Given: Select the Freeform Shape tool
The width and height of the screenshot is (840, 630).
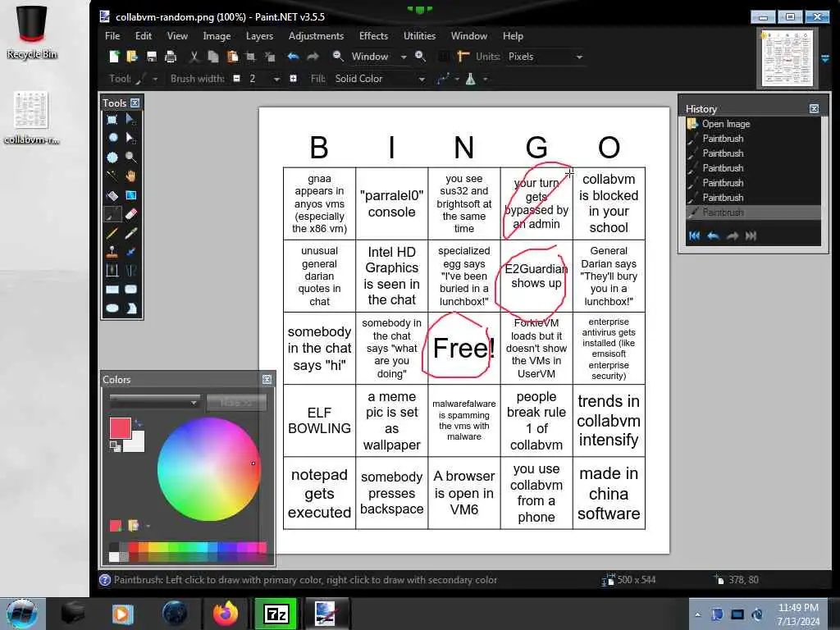Looking at the screenshot, I should [x=130, y=308].
